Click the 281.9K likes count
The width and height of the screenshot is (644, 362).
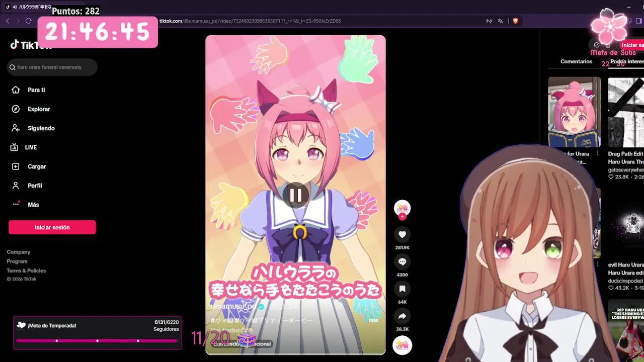coord(402,248)
